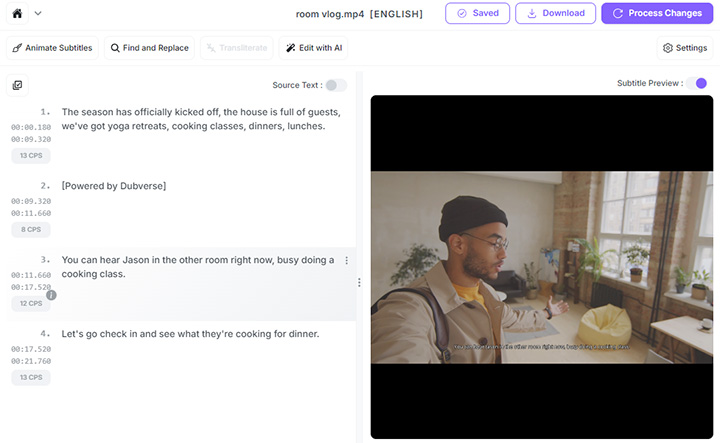
Task: Click the checkmark icon in Saved
Action: coord(462,13)
